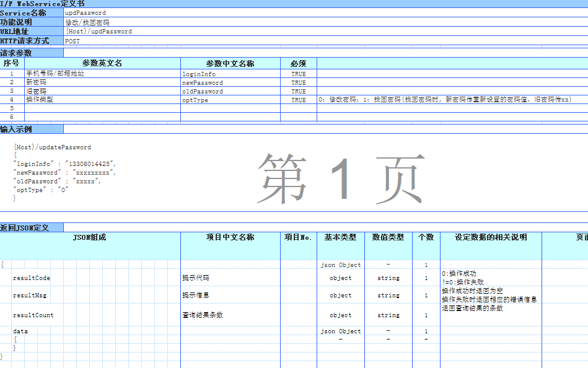Image resolution: width=588 pixels, height=368 pixels.
Task: Click the "oldPassword" : "xxxxx" example line
Action: point(58,181)
